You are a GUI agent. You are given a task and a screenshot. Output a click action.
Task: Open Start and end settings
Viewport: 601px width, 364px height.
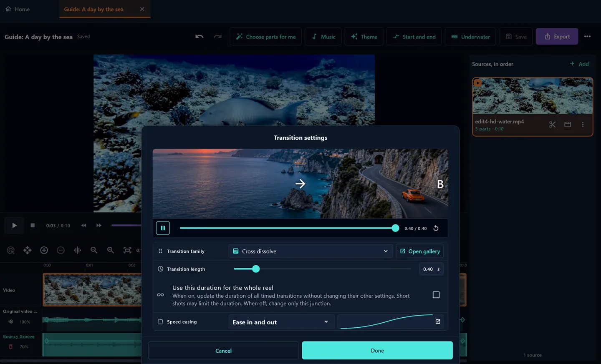click(414, 37)
